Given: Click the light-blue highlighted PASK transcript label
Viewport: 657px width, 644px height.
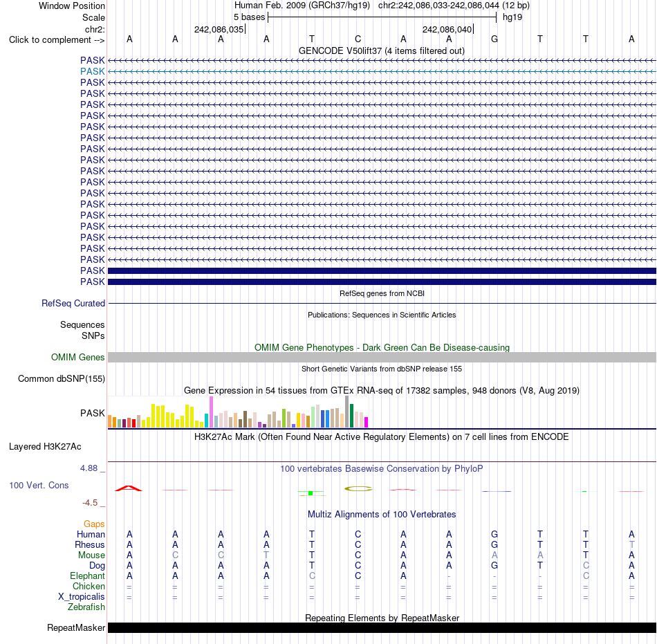Looking at the screenshot, I should [92, 72].
